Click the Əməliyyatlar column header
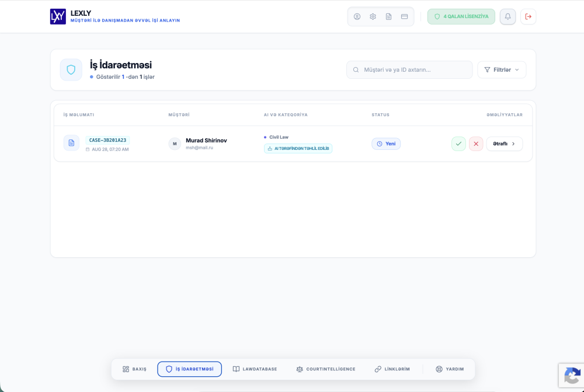 click(505, 114)
